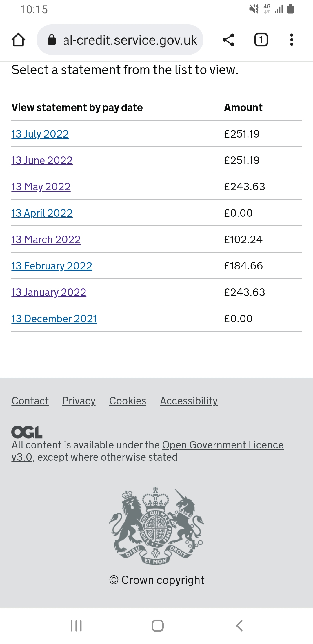The image size is (313, 644).
Task: Open the Accessibility footer link
Action: coord(189,401)
